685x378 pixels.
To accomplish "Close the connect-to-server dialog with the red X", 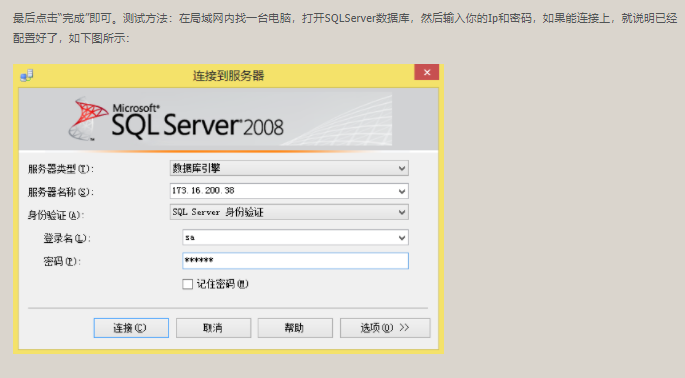I will tap(427, 72).
